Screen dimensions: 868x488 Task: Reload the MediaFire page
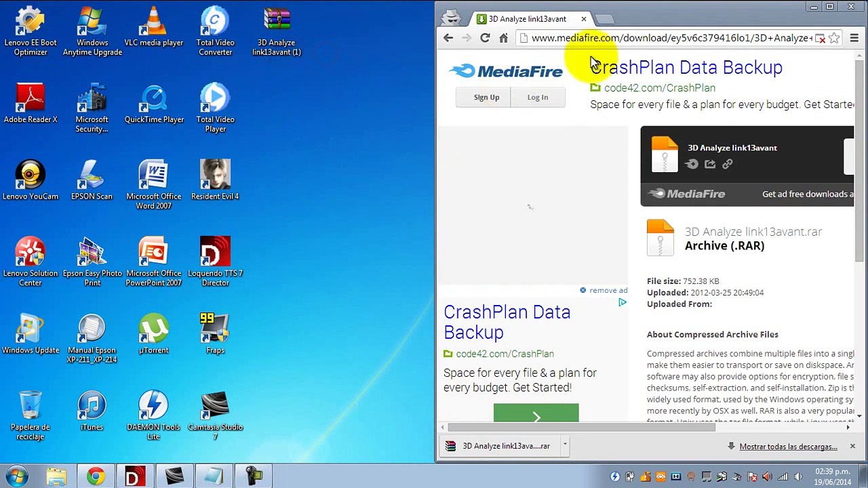coord(485,38)
